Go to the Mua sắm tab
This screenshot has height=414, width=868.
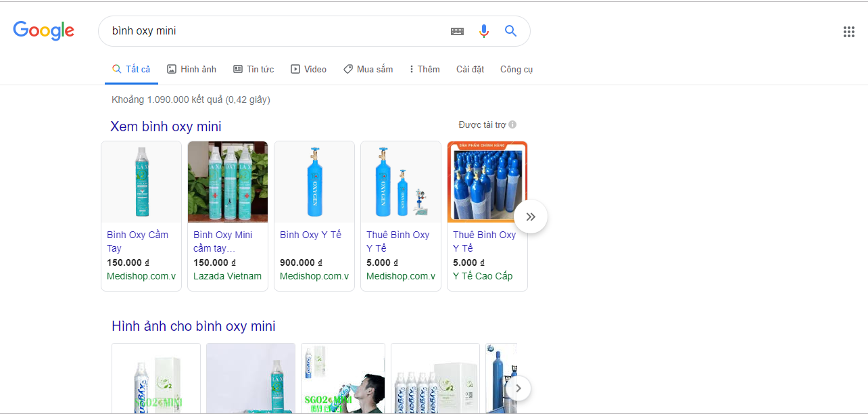click(368, 69)
